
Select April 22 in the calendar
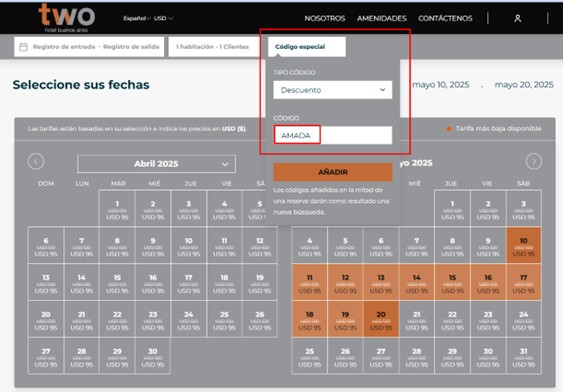[117, 319]
